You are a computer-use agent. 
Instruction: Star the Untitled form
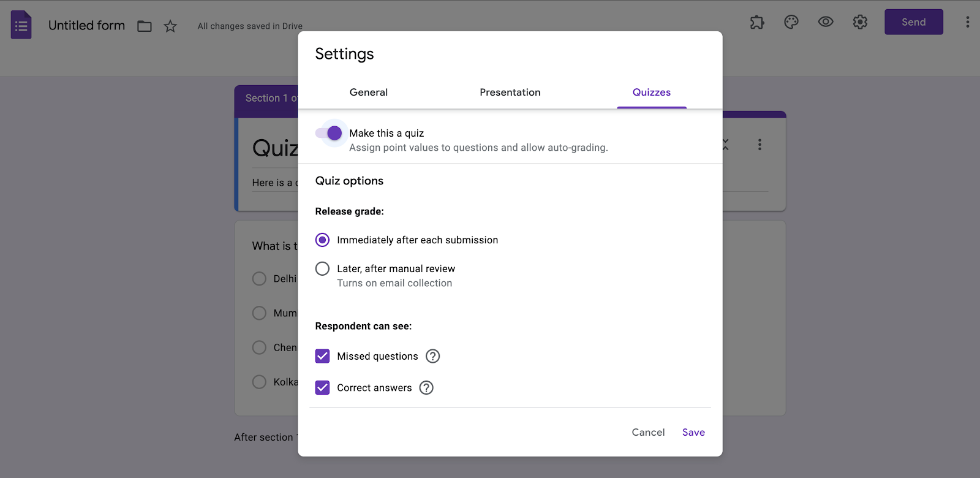tap(170, 26)
